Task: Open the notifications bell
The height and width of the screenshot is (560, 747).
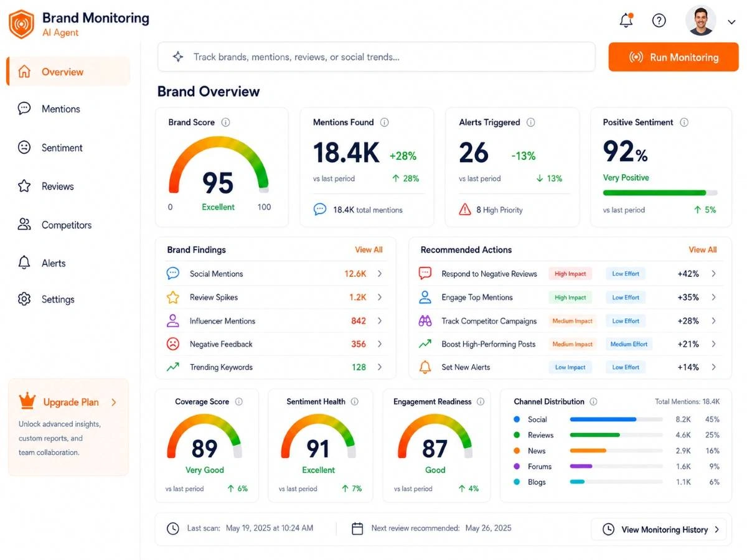Action: tap(626, 20)
